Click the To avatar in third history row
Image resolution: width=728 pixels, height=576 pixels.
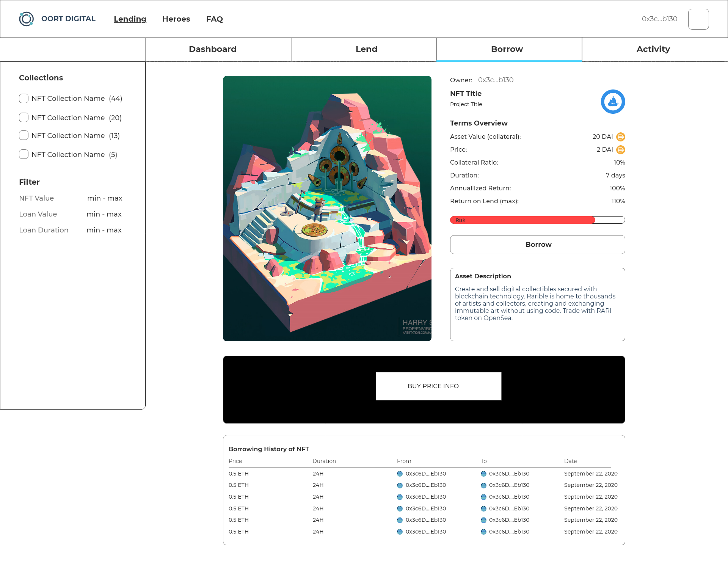[x=483, y=497]
